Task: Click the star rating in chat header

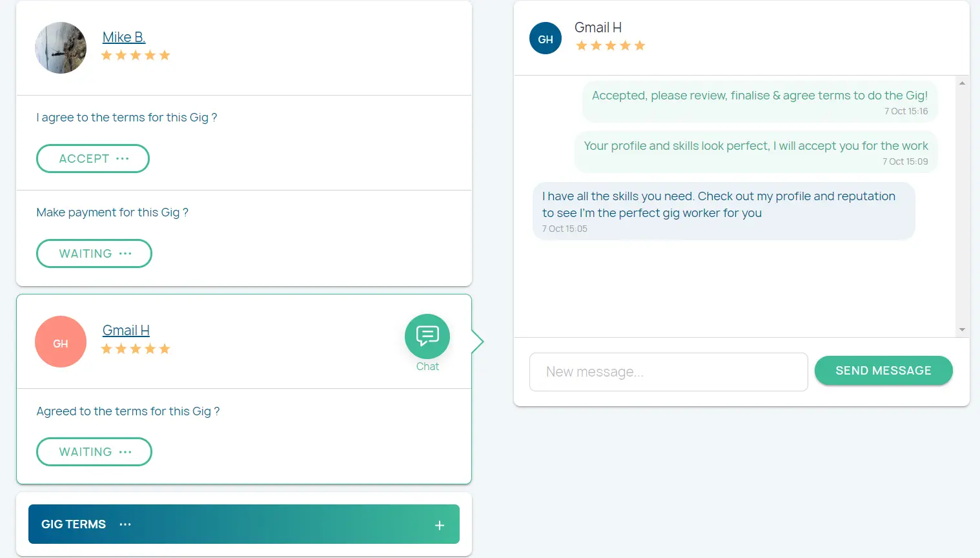Action: 610,46
